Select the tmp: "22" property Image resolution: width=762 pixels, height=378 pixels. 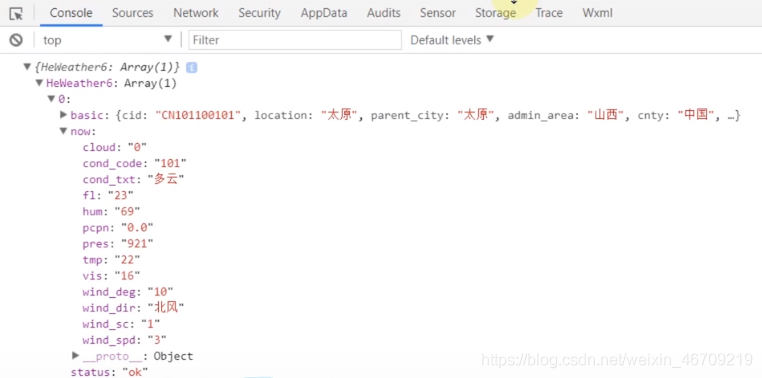[111, 259]
